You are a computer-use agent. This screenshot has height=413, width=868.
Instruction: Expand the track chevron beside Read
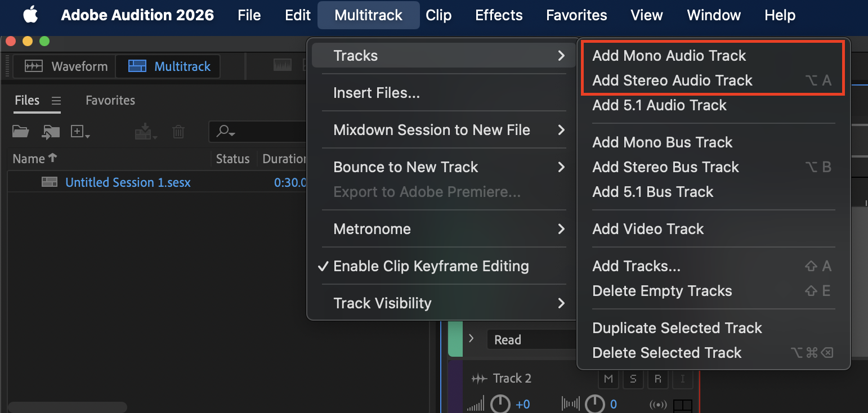tap(472, 339)
